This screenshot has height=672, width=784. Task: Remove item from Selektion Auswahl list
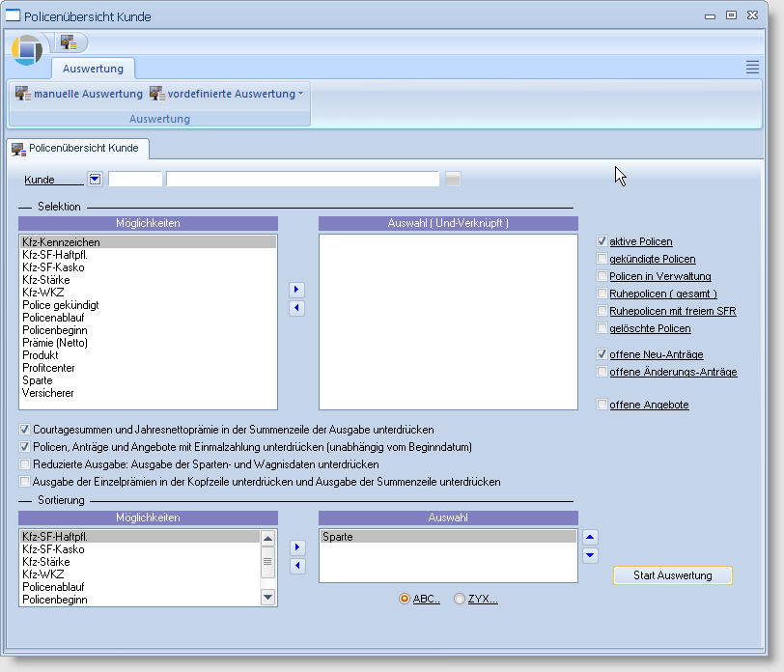click(297, 308)
